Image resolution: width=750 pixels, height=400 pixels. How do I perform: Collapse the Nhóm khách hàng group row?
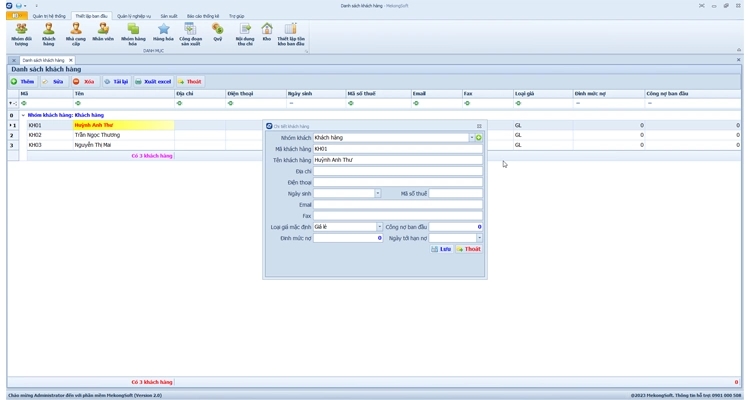(x=23, y=115)
